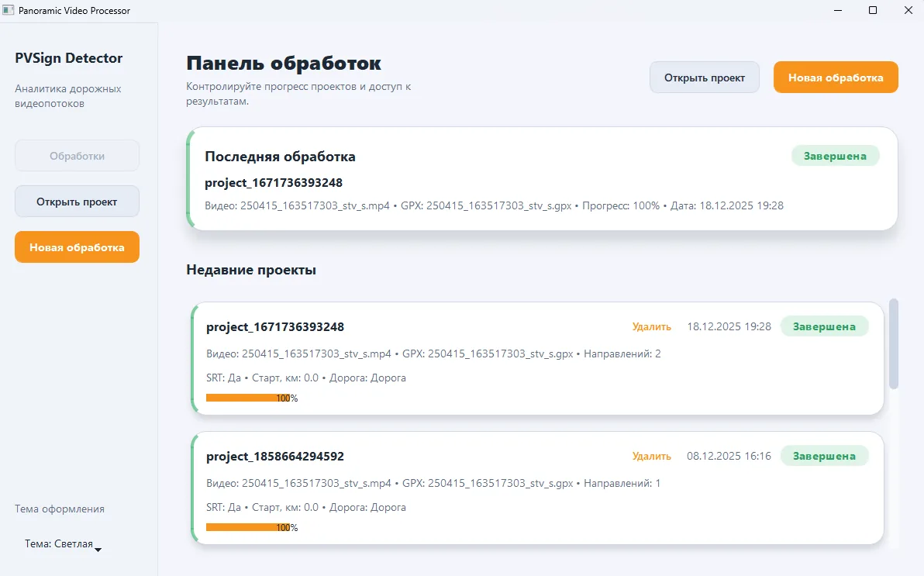This screenshot has height=576, width=924.
Task: Delete project_1858664294592 via Удалить link
Action: (x=651, y=457)
